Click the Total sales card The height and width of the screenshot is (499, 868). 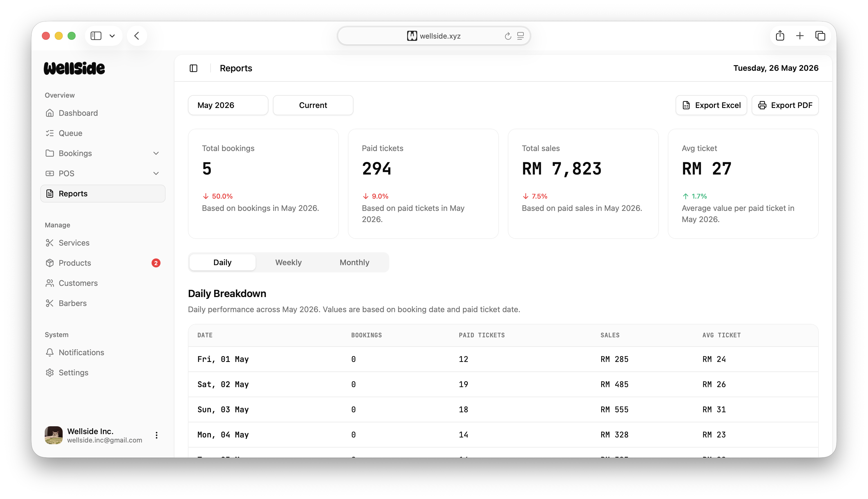pos(583,184)
